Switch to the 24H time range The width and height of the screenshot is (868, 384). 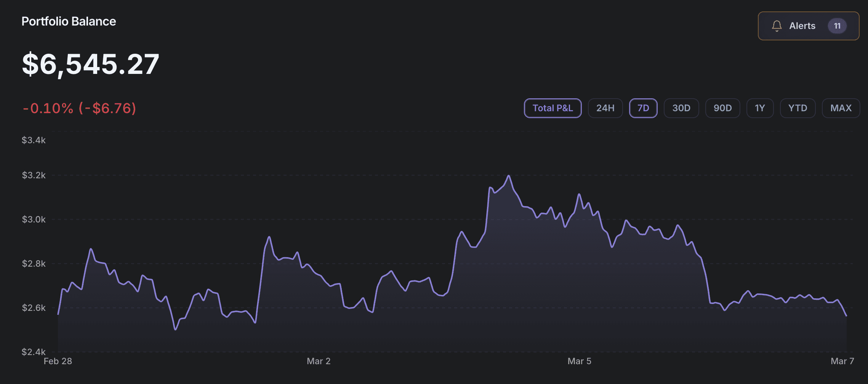pyautogui.click(x=605, y=108)
